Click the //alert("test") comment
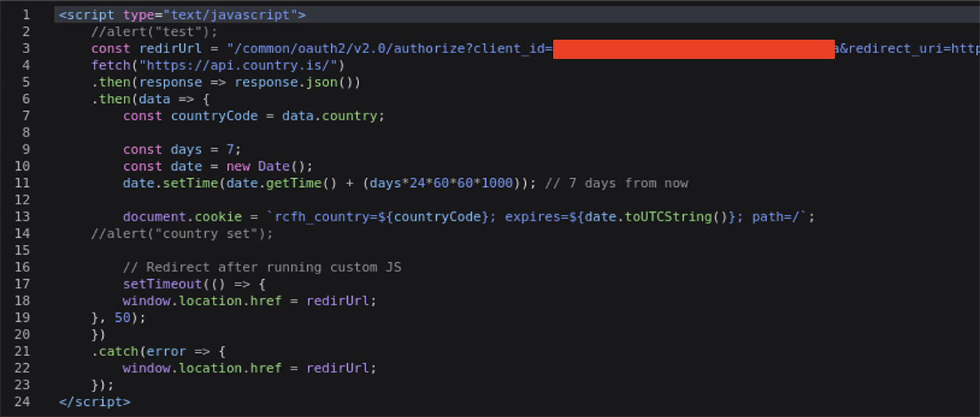 [x=155, y=31]
